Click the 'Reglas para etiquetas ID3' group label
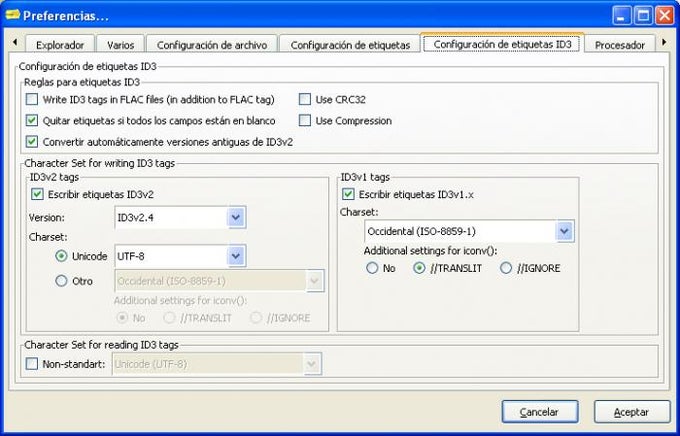 [82, 82]
